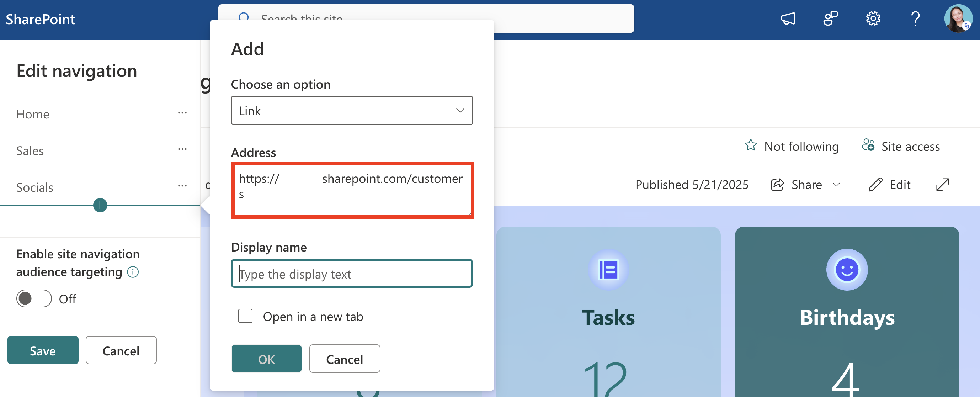The height and width of the screenshot is (397, 980).
Task: Click the Save button in Edit navigation
Action: pyautogui.click(x=43, y=350)
